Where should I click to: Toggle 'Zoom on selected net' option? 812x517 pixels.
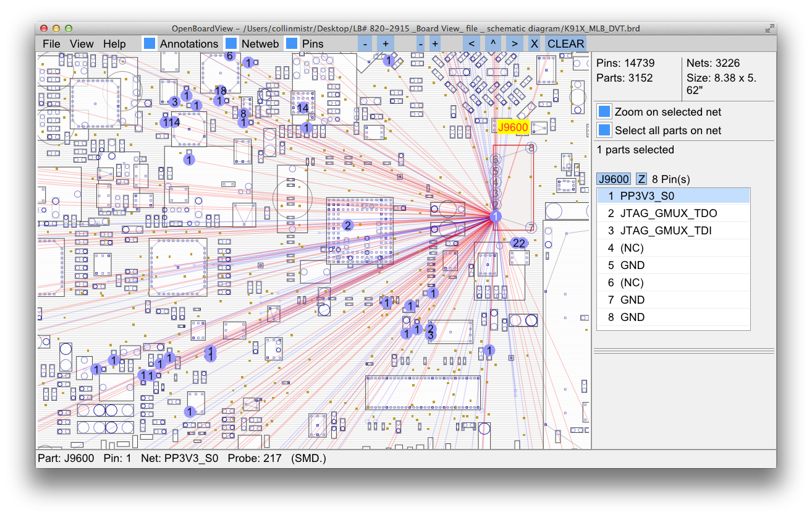click(x=604, y=112)
